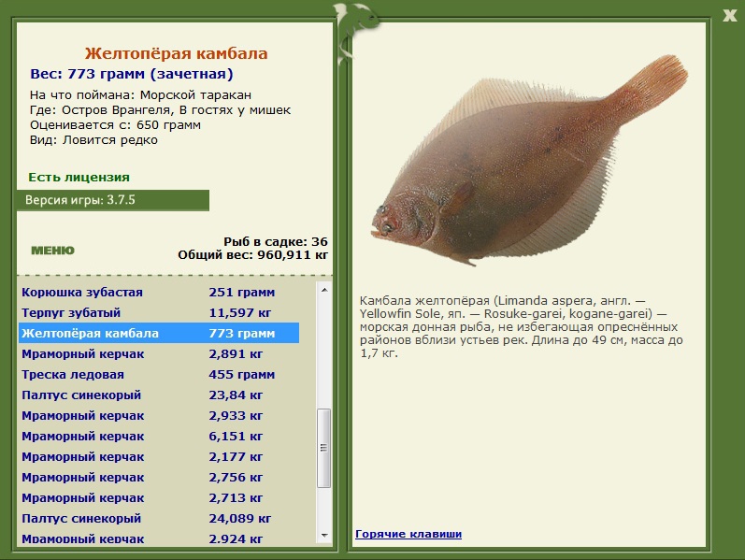Select Мраморный керчак 2,933 кг row
The height and width of the screenshot is (560, 745).
pos(159,415)
